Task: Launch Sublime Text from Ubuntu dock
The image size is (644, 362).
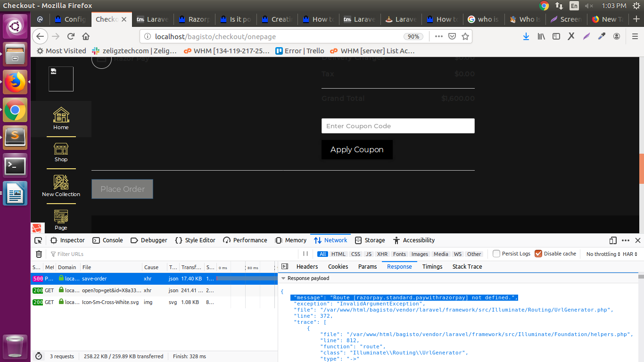Action: tap(15, 138)
